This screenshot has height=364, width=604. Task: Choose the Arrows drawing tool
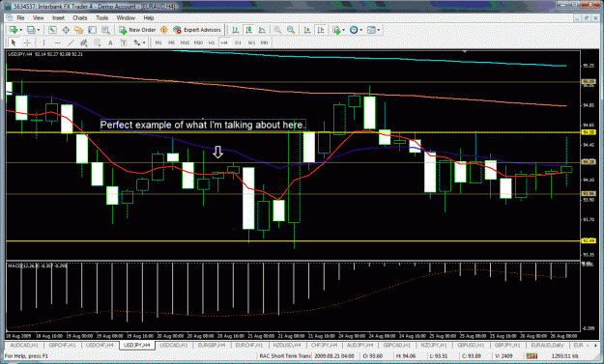137,42
